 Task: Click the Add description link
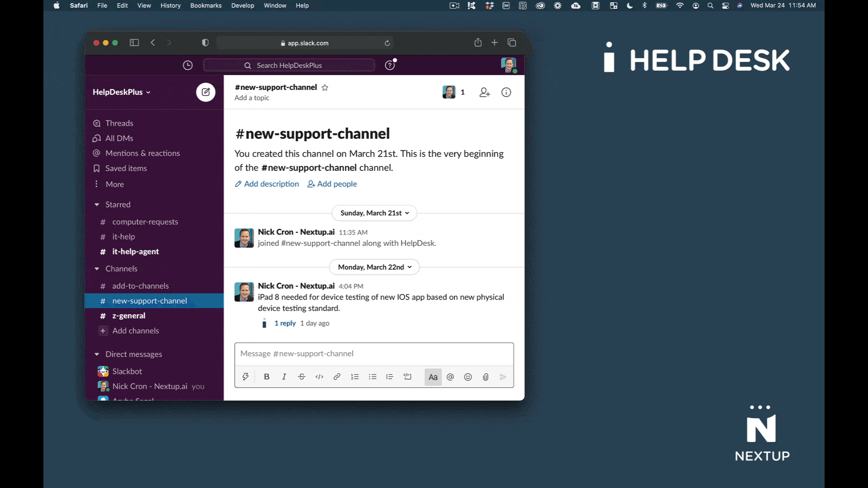coord(267,184)
